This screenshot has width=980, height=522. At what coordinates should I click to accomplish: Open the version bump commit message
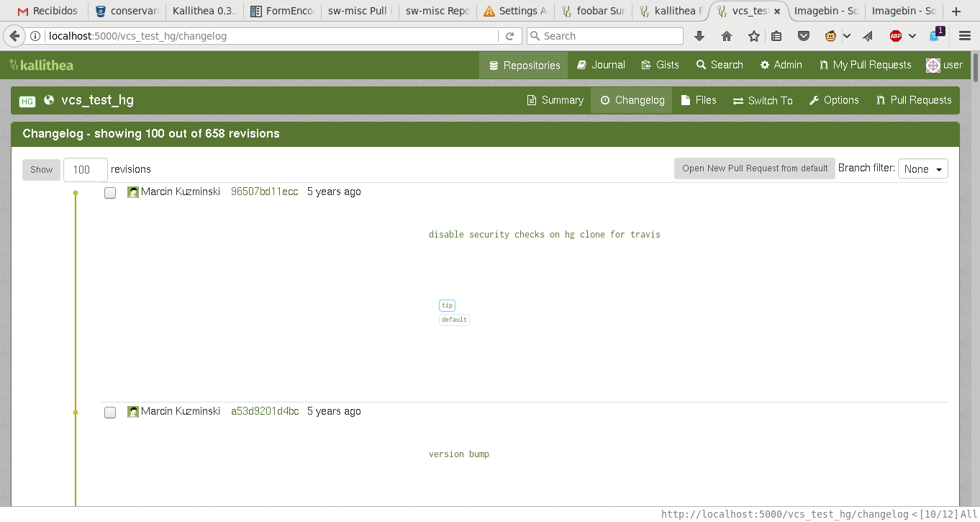[459, 454]
